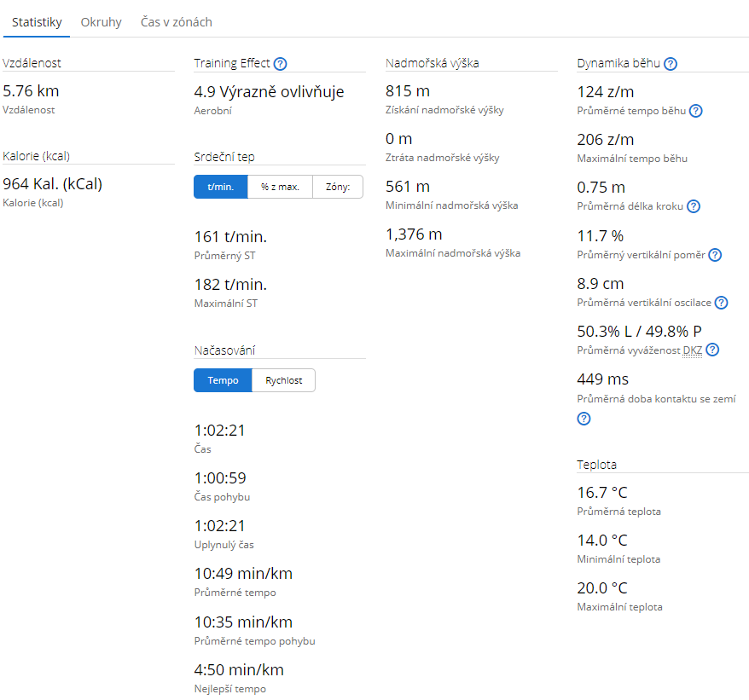Select Tempo in Načasování section
This screenshot has height=700, width=749.
tap(223, 380)
